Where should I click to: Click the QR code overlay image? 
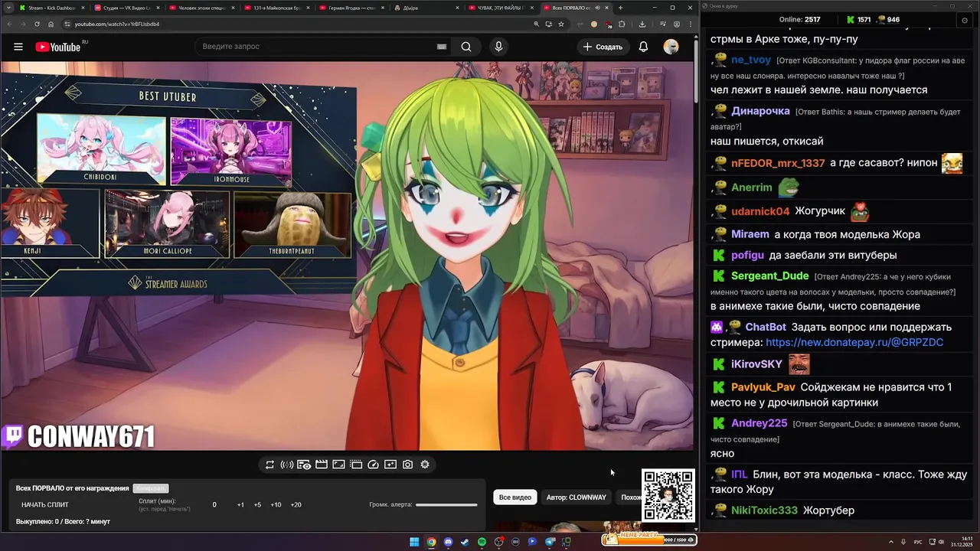click(x=668, y=496)
